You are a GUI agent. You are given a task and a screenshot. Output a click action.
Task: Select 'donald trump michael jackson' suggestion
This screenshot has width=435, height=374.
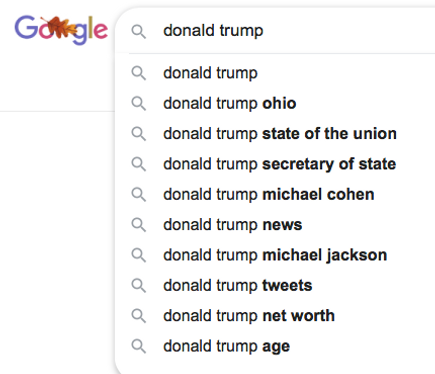tap(275, 255)
